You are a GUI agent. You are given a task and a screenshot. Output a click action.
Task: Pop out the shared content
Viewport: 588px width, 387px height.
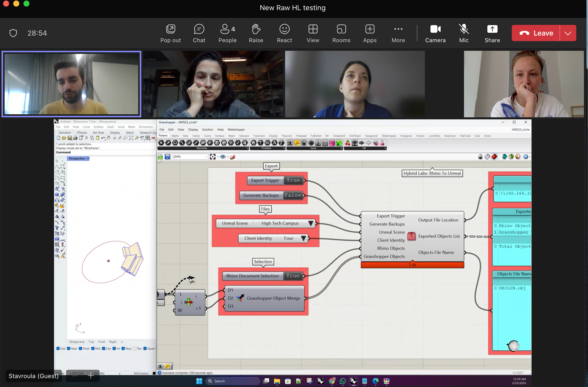171,33
